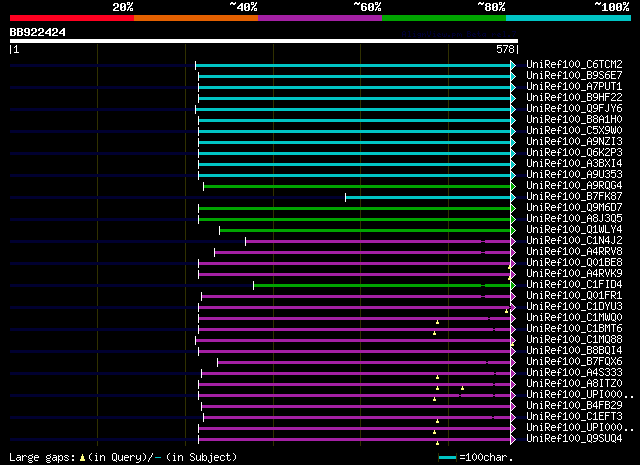640x465 pixels.
Task: Click the cyan ~100% identity legend segment
Action: (x=569, y=18)
